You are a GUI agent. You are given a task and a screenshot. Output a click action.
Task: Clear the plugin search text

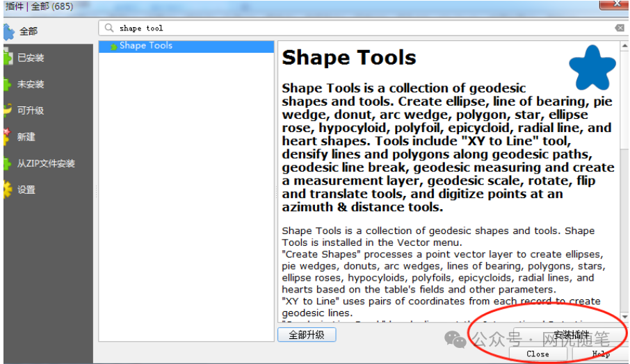point(620,28)
